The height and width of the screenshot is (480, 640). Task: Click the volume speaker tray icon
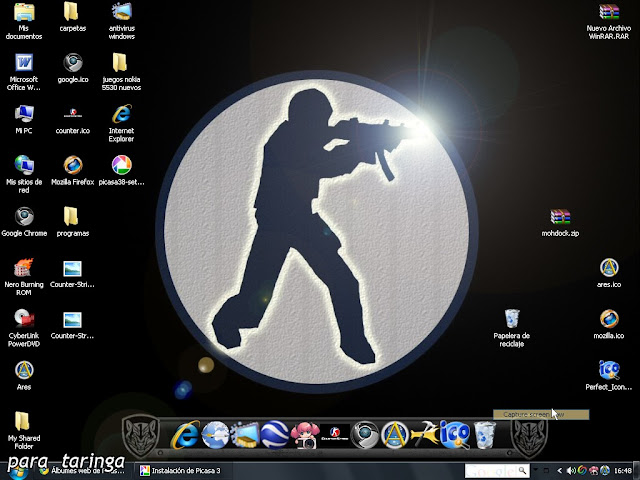571,471
